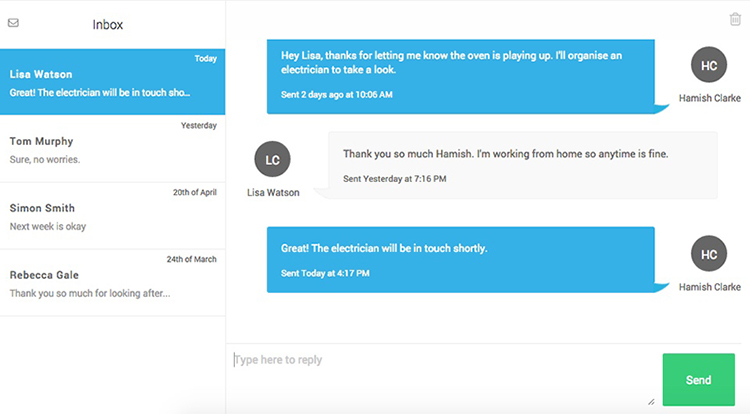Screen dimensions: 750x414
Task: Select the Simon Smith message thread
Action: click(x=113, y=216)
